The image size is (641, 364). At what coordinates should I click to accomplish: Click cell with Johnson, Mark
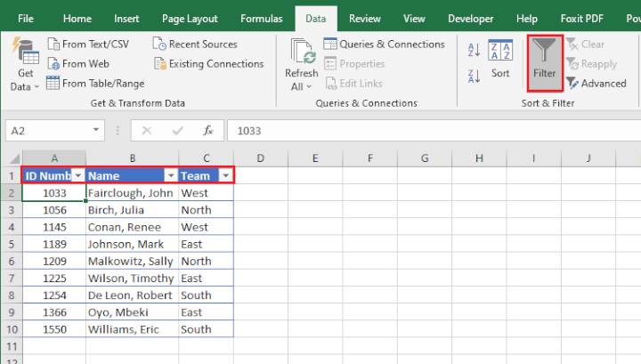tap(132, 245)
